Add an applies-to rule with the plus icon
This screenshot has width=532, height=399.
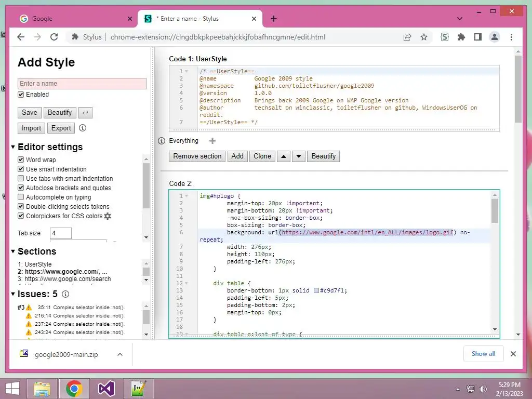click(212, 141)
